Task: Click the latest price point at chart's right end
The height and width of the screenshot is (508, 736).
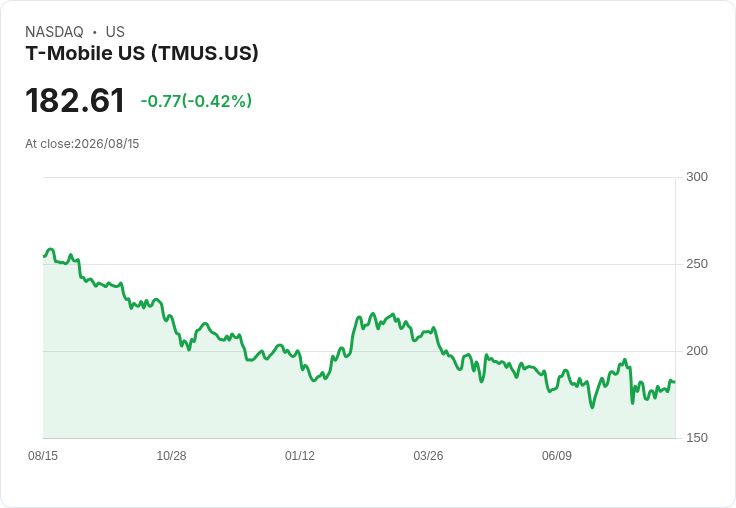Action: [x=675, y=382]
